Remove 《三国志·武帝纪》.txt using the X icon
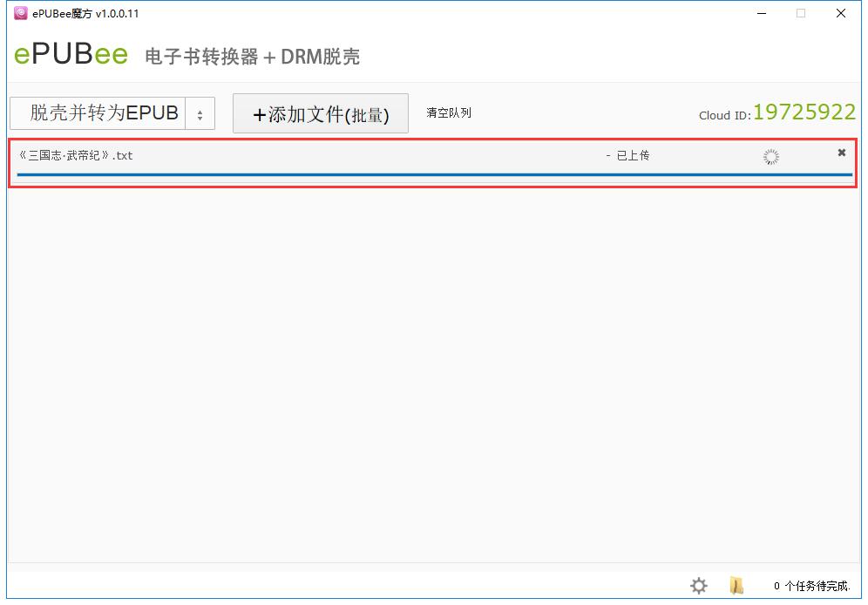The image size is (868, 605). click(841, 153)
